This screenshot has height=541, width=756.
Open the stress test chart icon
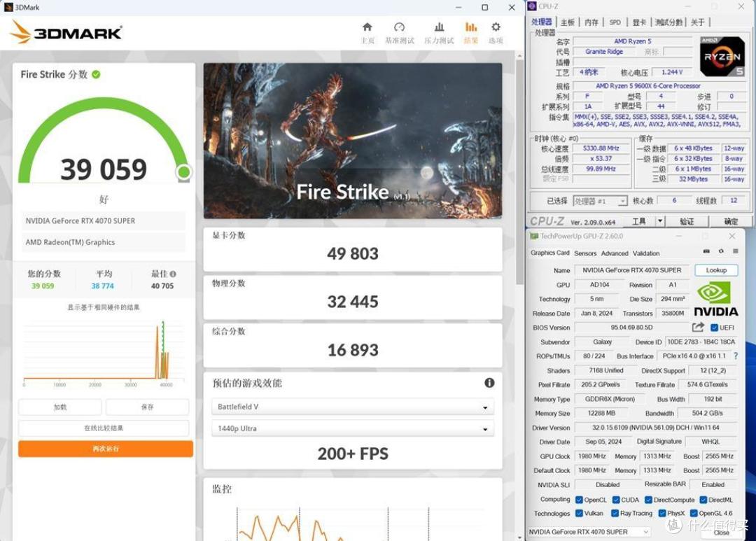[439, 27]
